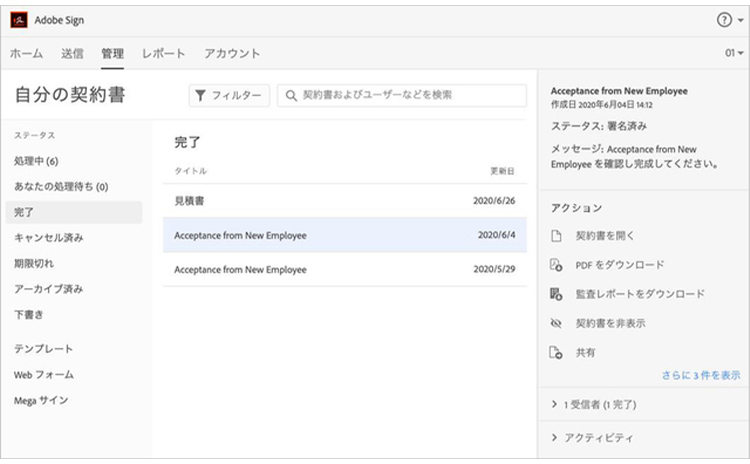
Task: Select 下書き status filter
Action: pos(29,315)
